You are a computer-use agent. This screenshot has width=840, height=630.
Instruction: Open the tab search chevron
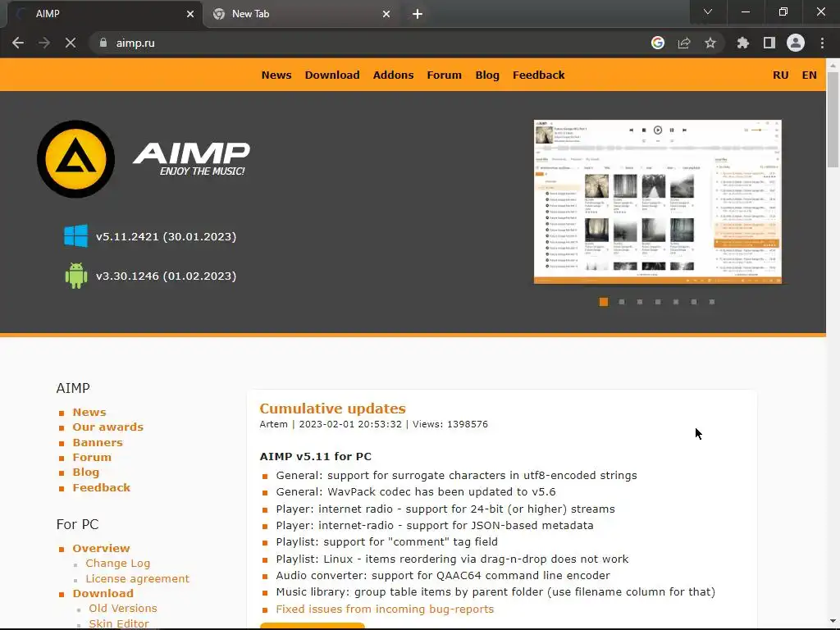[x=708, y=11]
